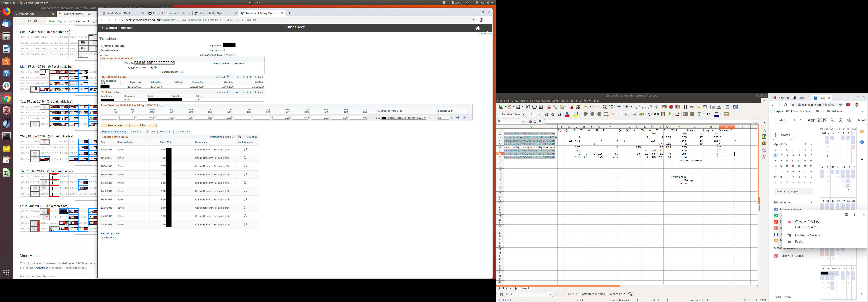Viewport: 868px width, 302px height.
Task: Switch to the Payable Time tab
Action: click(182, 132)
